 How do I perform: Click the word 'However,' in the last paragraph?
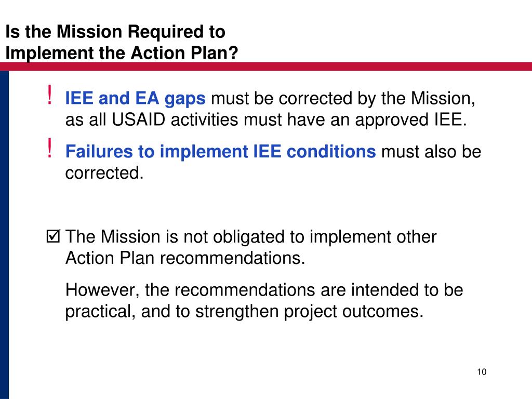click(x=102, y=290)
